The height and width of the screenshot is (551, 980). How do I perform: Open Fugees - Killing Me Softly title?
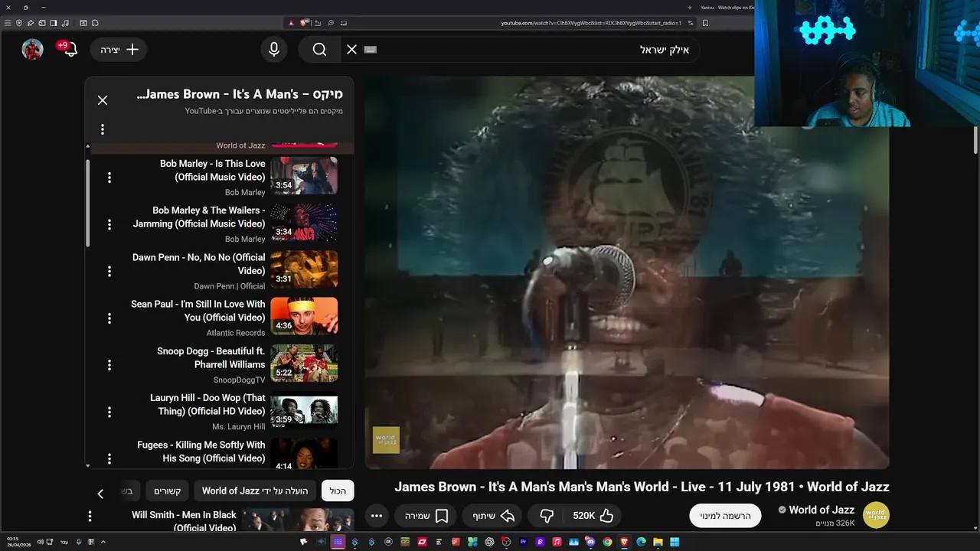click(x=201, y=452)
